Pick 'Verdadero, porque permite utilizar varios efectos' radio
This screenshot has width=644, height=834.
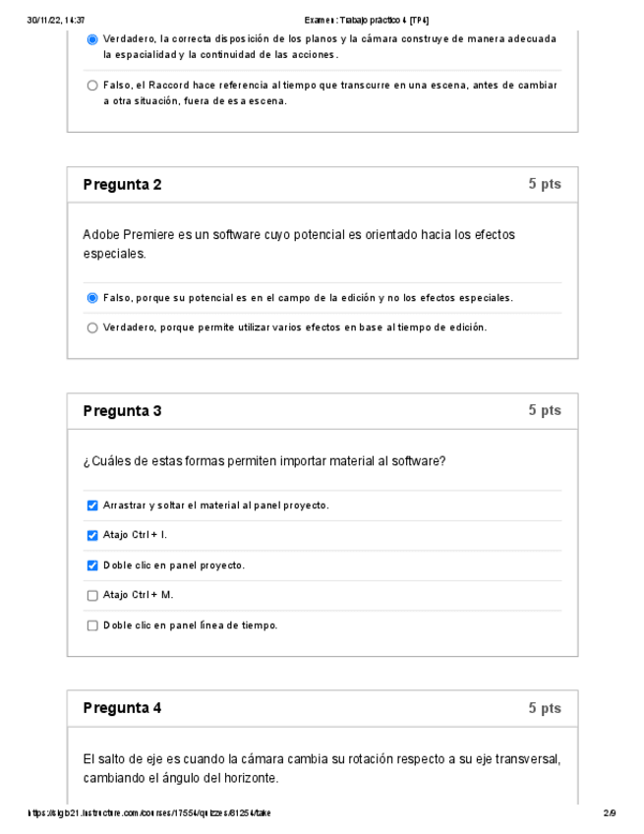pyautogui.click(x=92, y=328)
